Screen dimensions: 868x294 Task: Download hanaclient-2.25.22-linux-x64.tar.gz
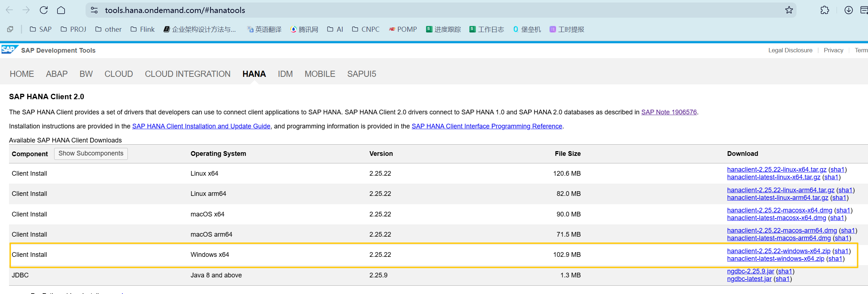click(777, 170)
